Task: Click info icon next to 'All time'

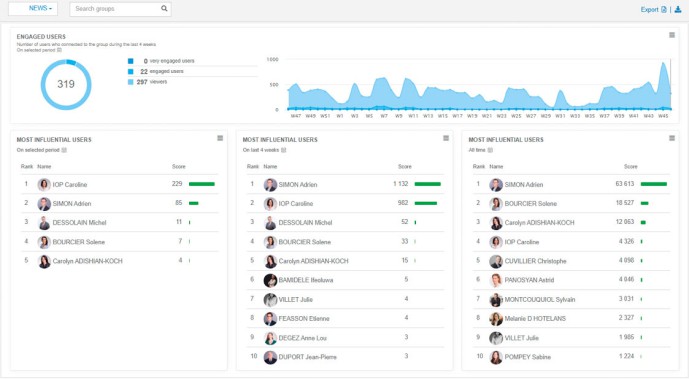Action: coord(490,150)
